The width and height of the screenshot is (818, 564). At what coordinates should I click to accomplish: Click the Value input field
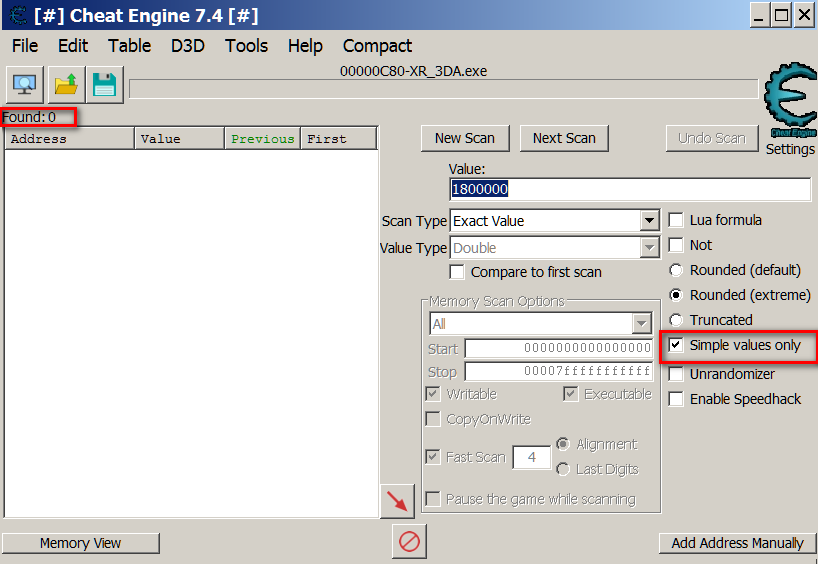pyautogui.click(x=630, y=189)
